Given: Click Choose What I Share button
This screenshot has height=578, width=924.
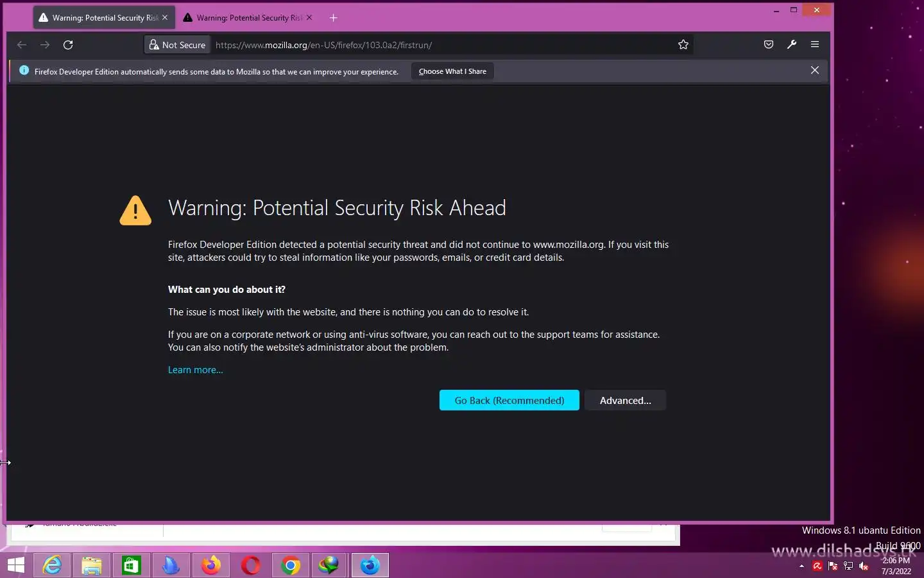Looking at the screenshot, I should point(452,71).
